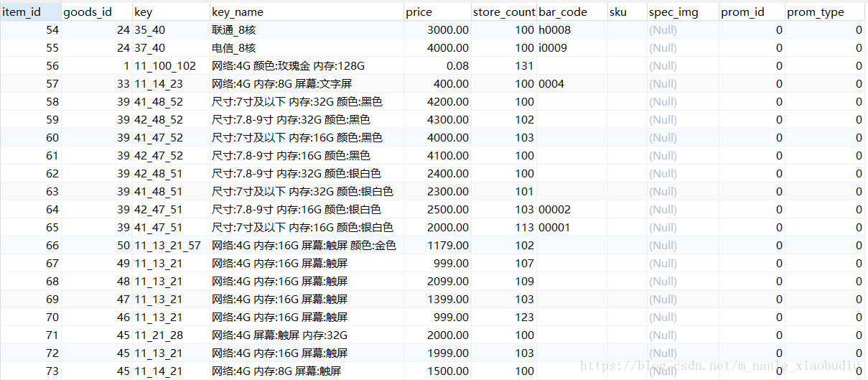The width and height of the screenshot is (868, 380).
Task: Select store_count cell 123
Action: coord(504,317)
